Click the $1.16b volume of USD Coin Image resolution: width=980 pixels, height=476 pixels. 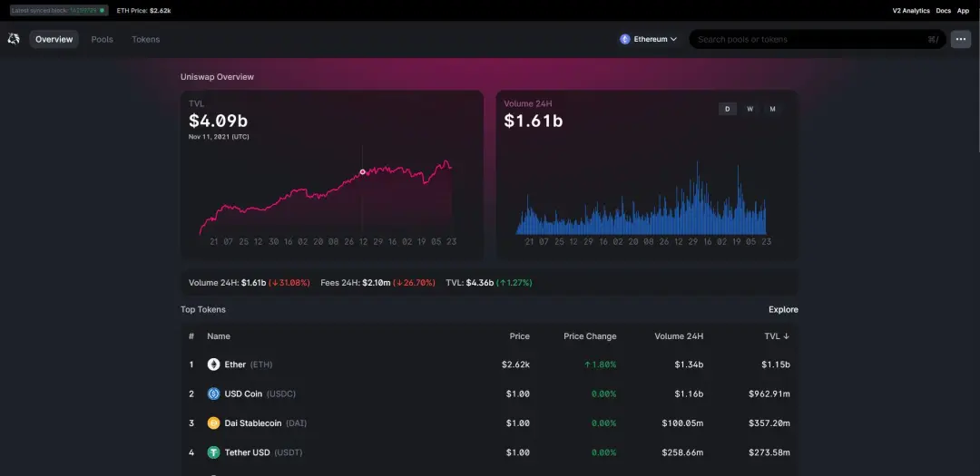[x=689, y=393]
